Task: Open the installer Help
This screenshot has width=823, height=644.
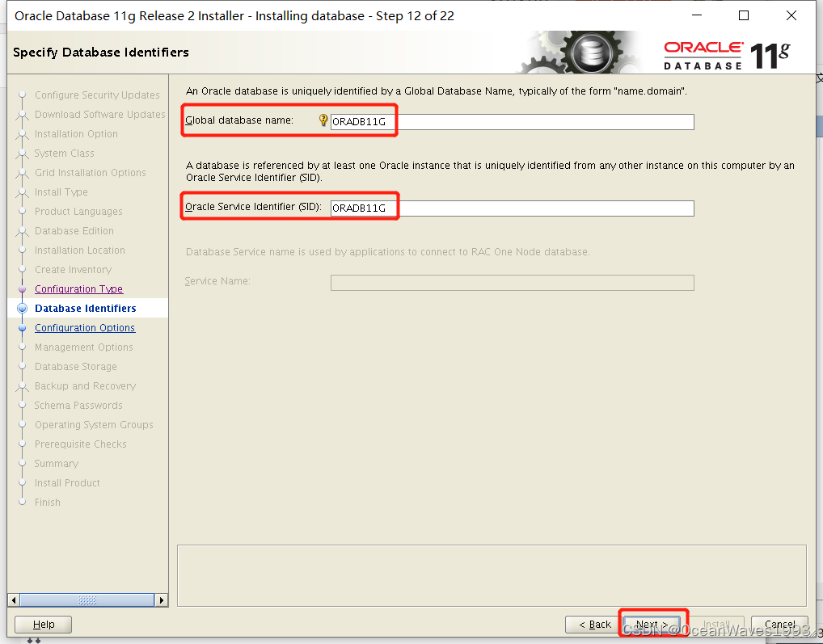Action: pyautogui.click(x=43, y=624)
